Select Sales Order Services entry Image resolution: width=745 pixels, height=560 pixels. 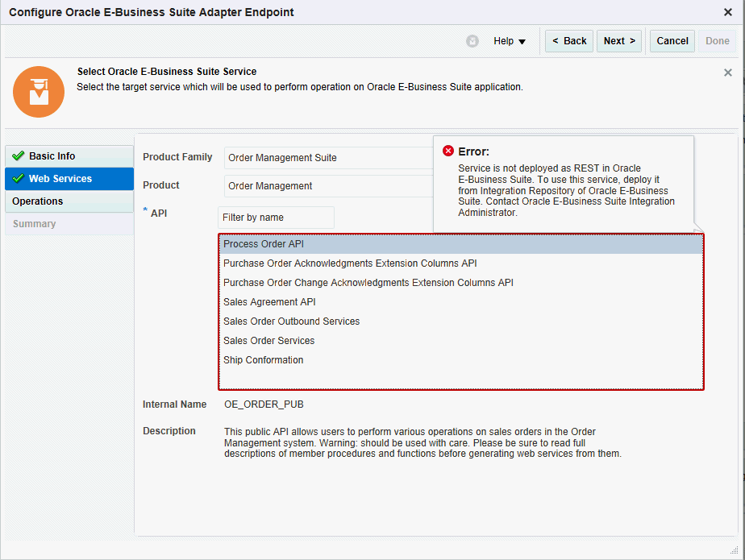[461, 341]
